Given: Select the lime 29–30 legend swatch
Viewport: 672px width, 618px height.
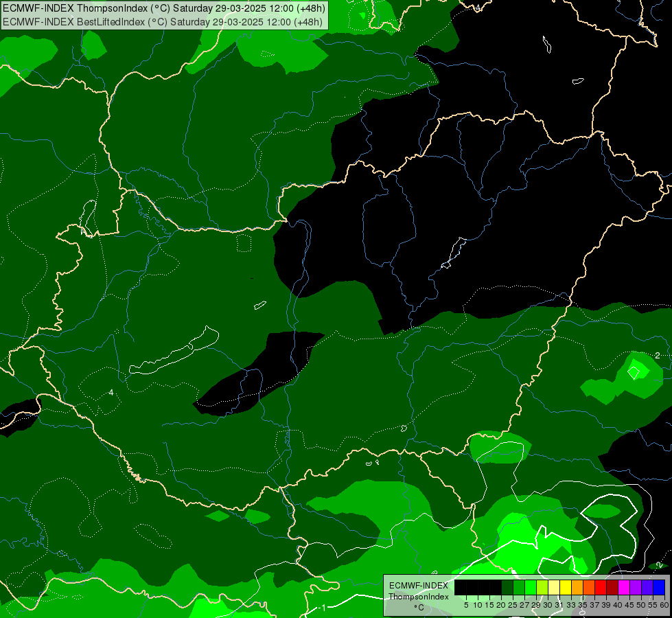Looking at the screenshot, I should click(x=542, y=587).
